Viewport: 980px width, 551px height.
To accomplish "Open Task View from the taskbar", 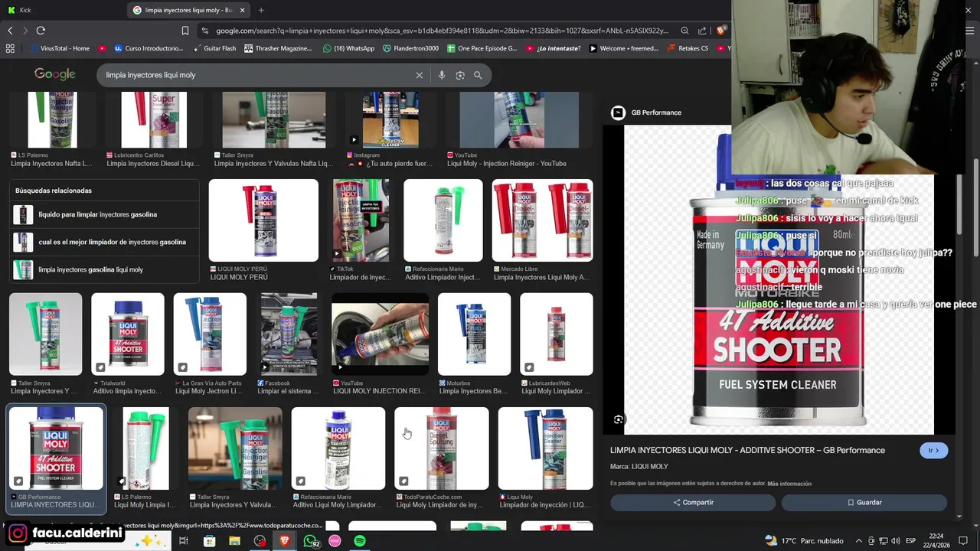I will tap(183, 541).
